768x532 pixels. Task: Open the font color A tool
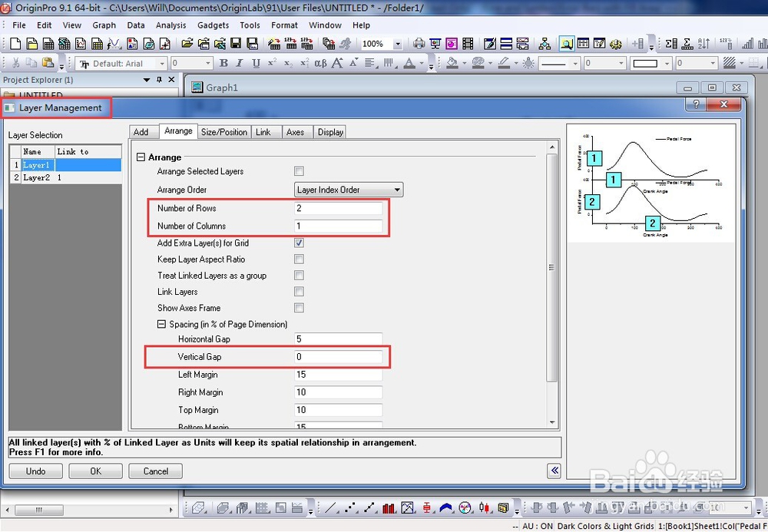(x=409, y=63)
